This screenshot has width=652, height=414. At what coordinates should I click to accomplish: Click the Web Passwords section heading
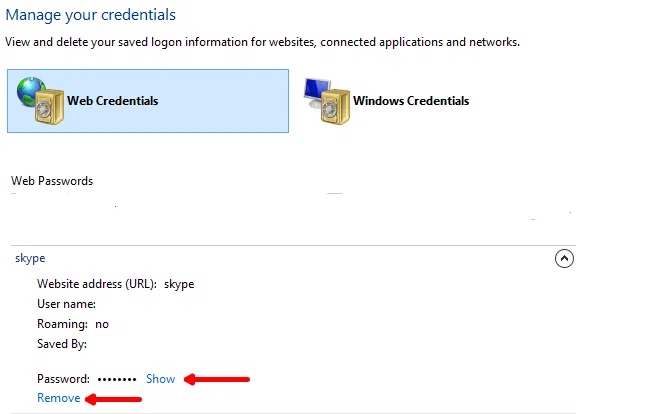[x=52, y=181]
